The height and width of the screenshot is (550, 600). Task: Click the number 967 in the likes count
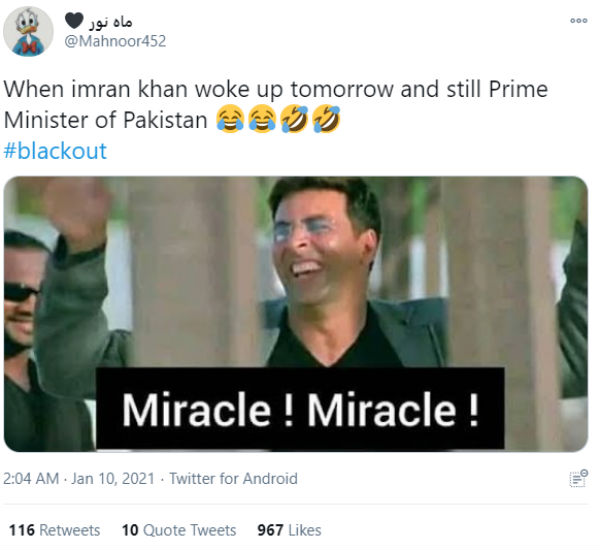(x=270, y=530)
